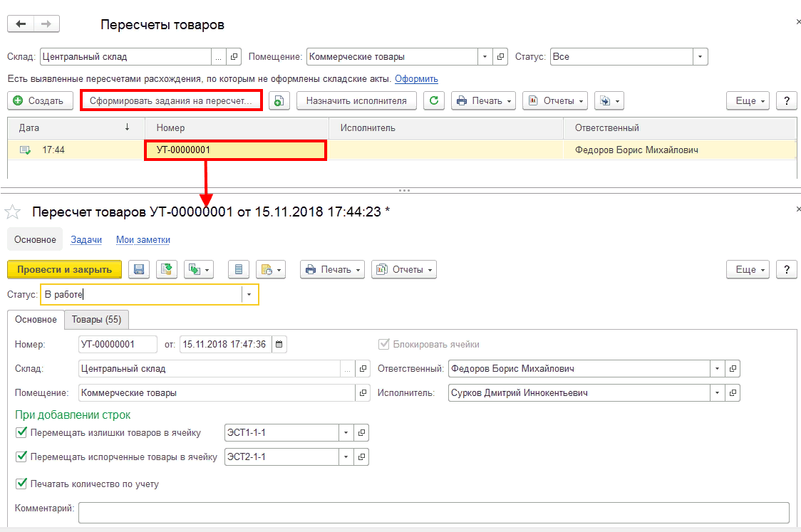Toggle 'Перемещать испорченные товары в ячейку' checkbox
Image resolution: width=801 pixels, height=532 pixels.
[x=21, y=457]
